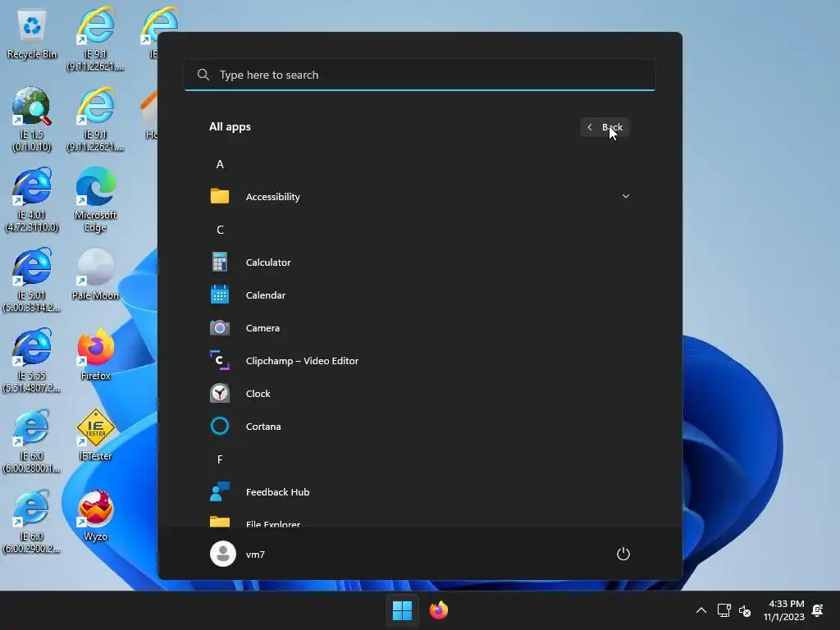
Task: Select the IE 6.0 (6.00.2800) desktop shortcut
Action: tap(32, 441)
